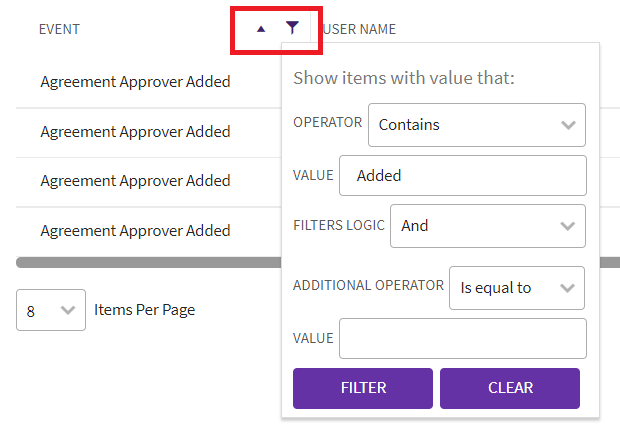
Task: Click the gray horizontal scrollbar below the table
Action: point(148,263)
